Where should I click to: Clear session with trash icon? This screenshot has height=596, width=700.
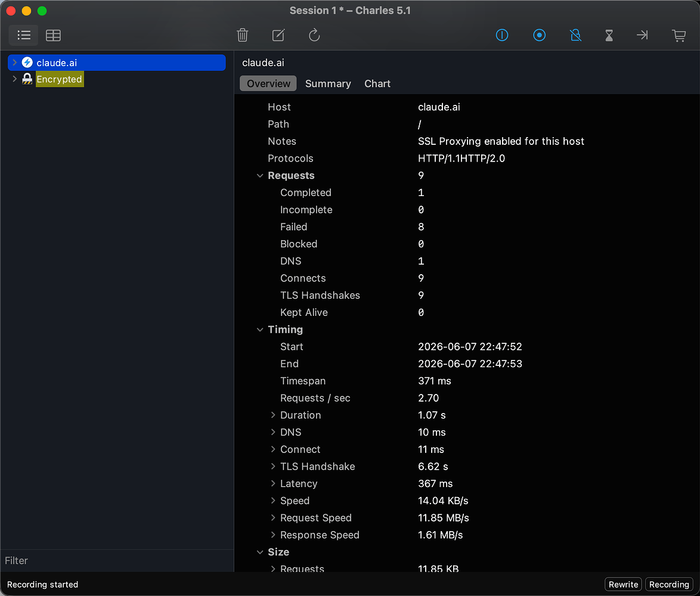tap(243, 35)
